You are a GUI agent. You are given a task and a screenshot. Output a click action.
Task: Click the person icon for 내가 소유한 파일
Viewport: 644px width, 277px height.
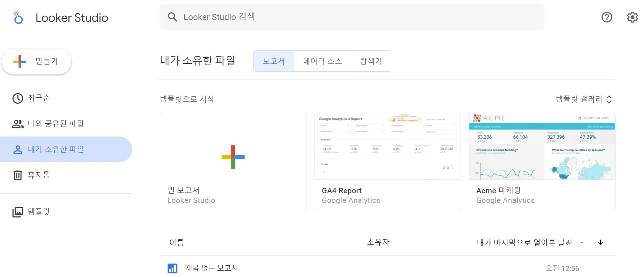18,149
